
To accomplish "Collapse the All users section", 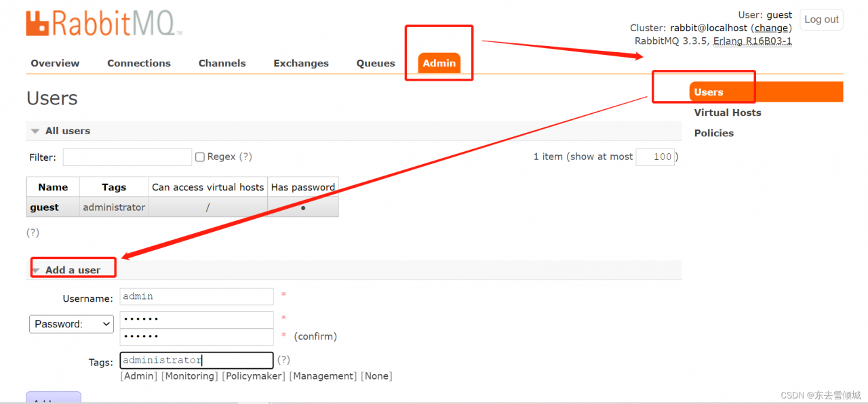I will [354, 131].
